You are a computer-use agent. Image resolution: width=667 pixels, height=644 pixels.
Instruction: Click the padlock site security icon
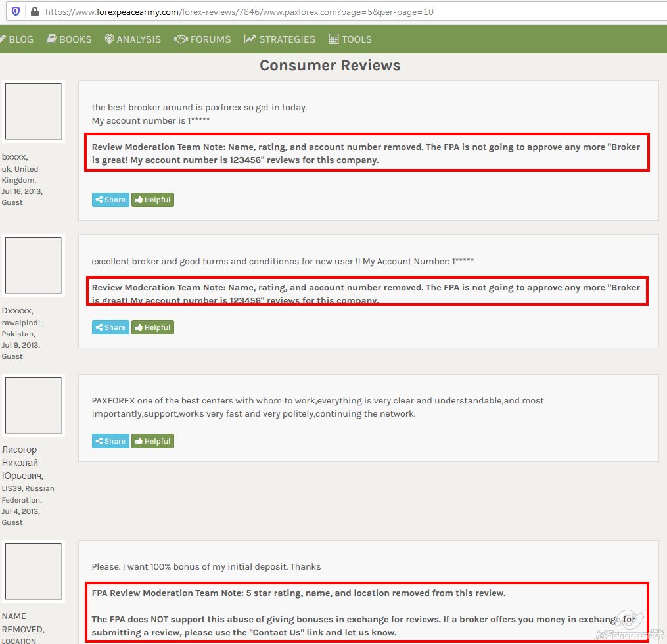[x=35, y=11]
